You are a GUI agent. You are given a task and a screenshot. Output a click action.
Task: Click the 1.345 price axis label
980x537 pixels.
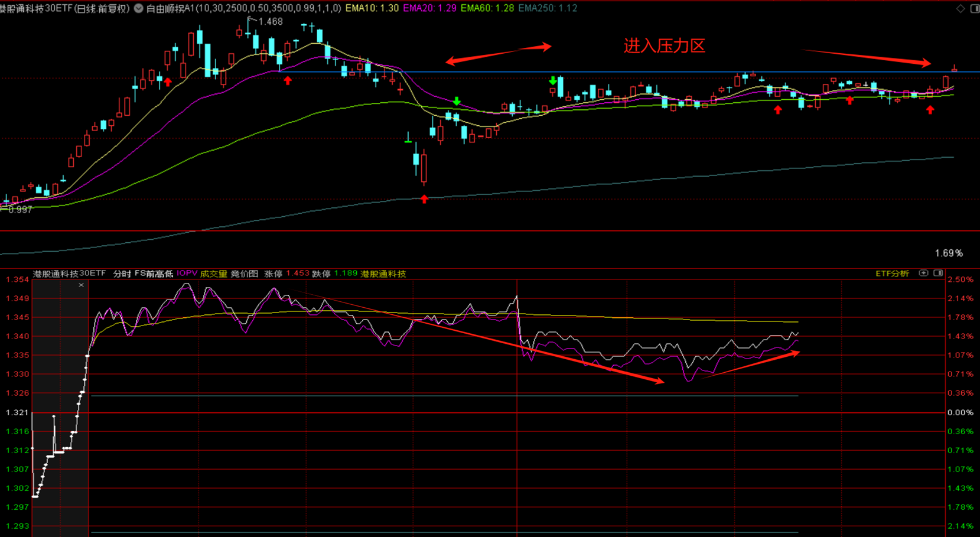(17, 317)
